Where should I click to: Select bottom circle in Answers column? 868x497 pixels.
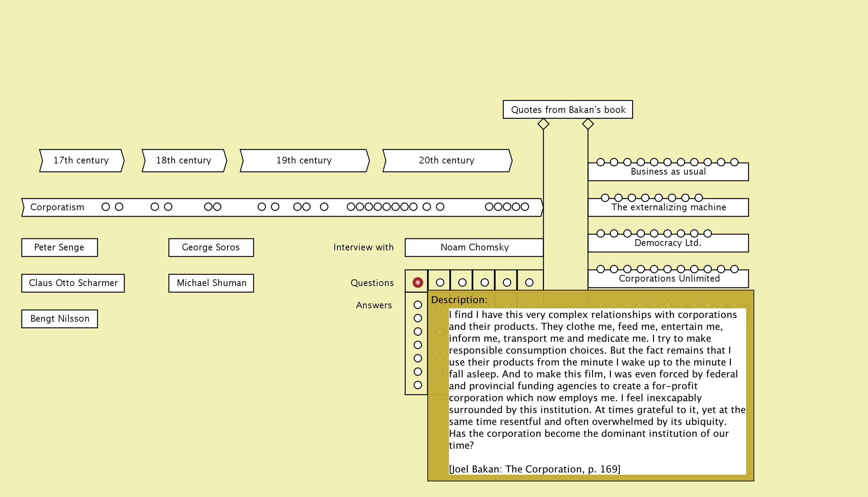coord(418,385)
